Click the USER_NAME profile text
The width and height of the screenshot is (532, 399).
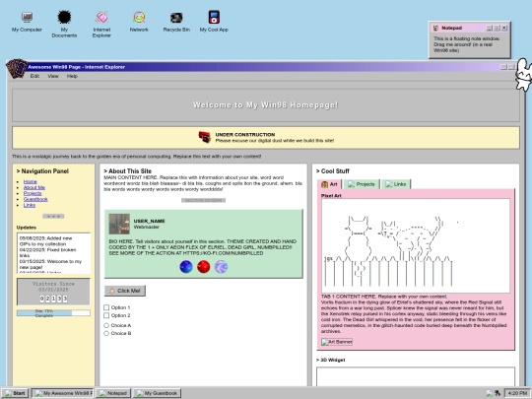[x=149, y=221]
